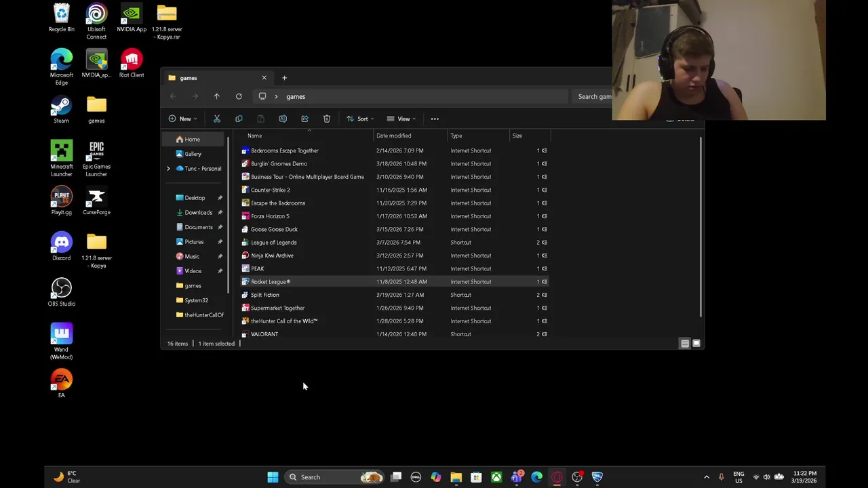Select the VALORANT shortcut row

coord(395,334)
